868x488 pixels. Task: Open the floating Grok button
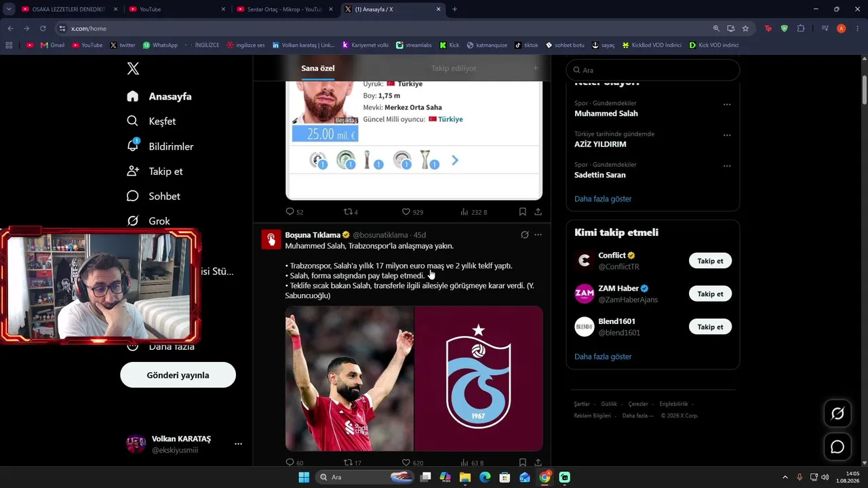(837, 413)
